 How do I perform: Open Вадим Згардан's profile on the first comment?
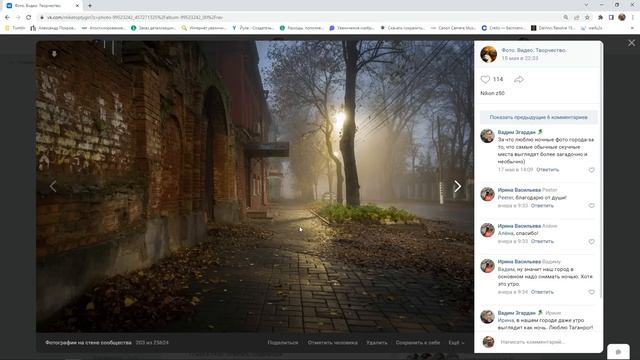[x=516, y=132]
